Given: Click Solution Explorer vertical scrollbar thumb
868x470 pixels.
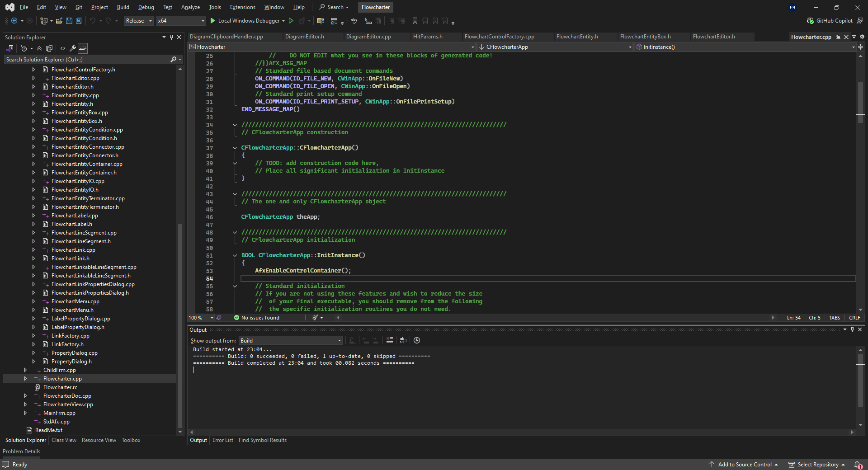Looking at the screenshot, I should (x=180, y=325).
